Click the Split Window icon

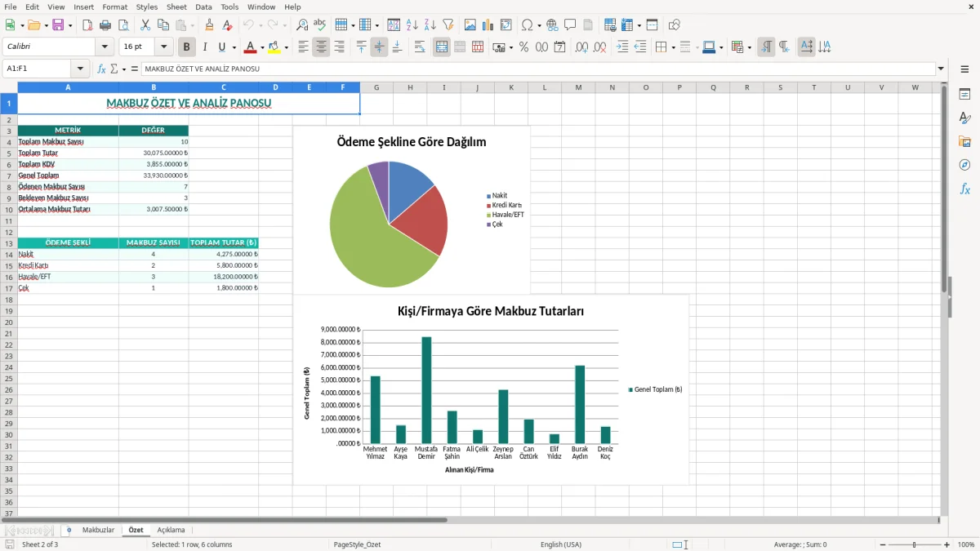coord(652,25)
